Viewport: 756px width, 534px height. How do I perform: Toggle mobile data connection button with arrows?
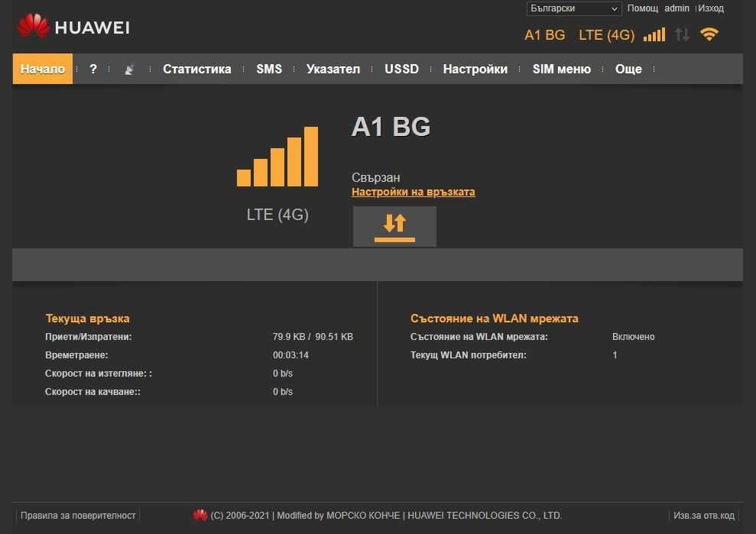point(394,227)
